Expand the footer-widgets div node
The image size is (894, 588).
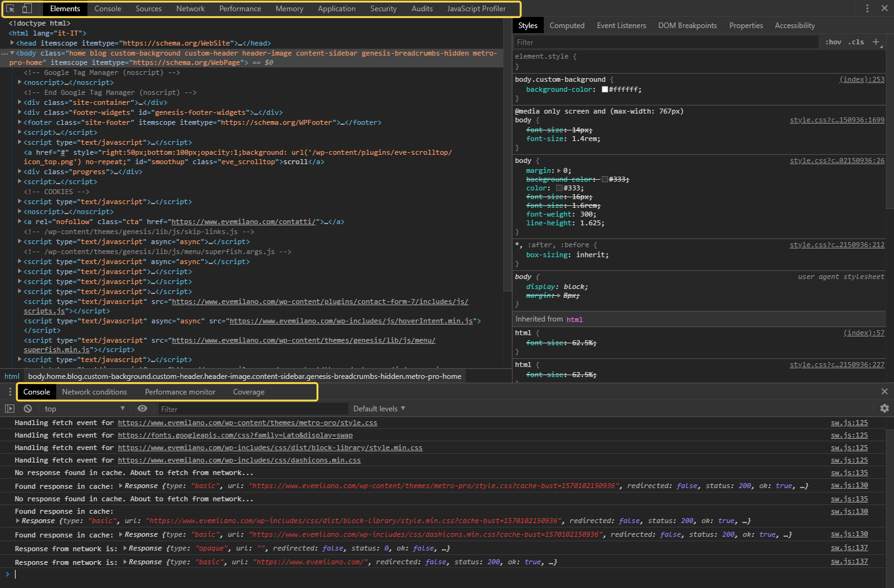[x=19, y=112]
